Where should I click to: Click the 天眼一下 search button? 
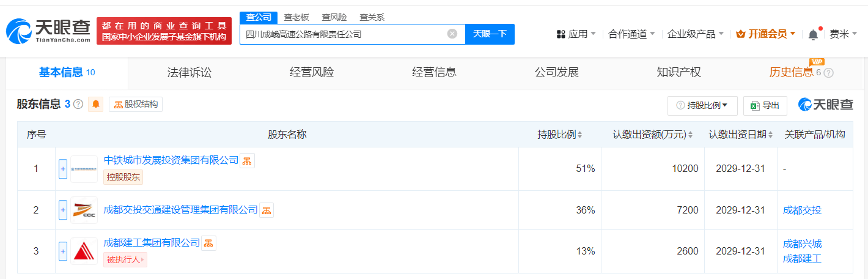coord(490,34)
